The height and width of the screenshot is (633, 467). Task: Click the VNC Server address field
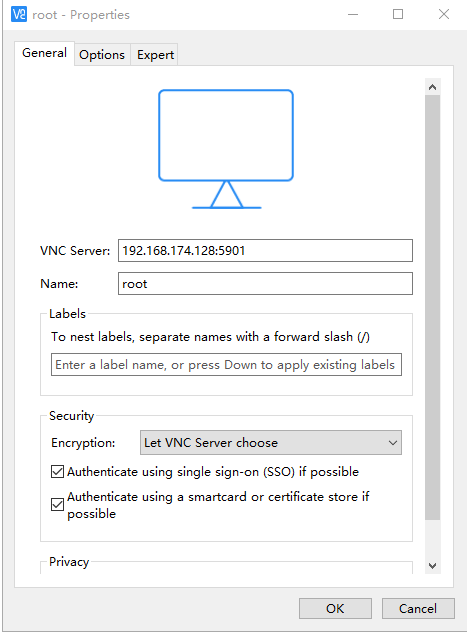pyautogui.click(x=265, y=251)
